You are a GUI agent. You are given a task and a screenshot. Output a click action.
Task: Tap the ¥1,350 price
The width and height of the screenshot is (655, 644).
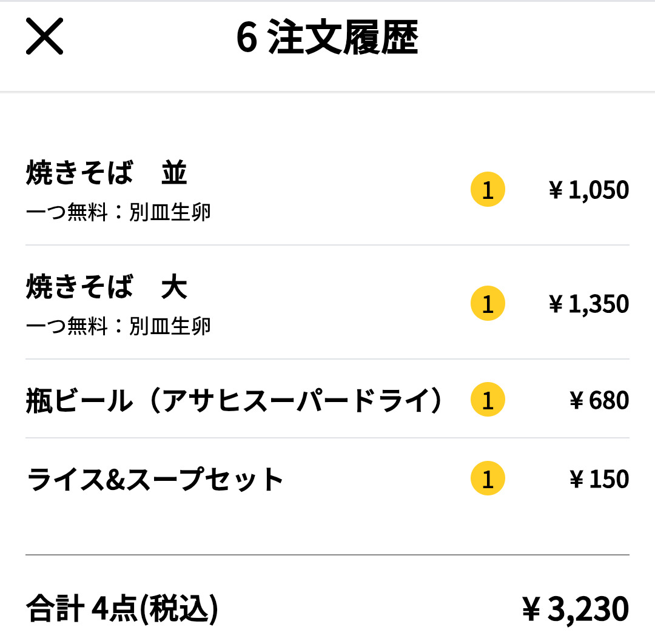click(x=588, y=304)
